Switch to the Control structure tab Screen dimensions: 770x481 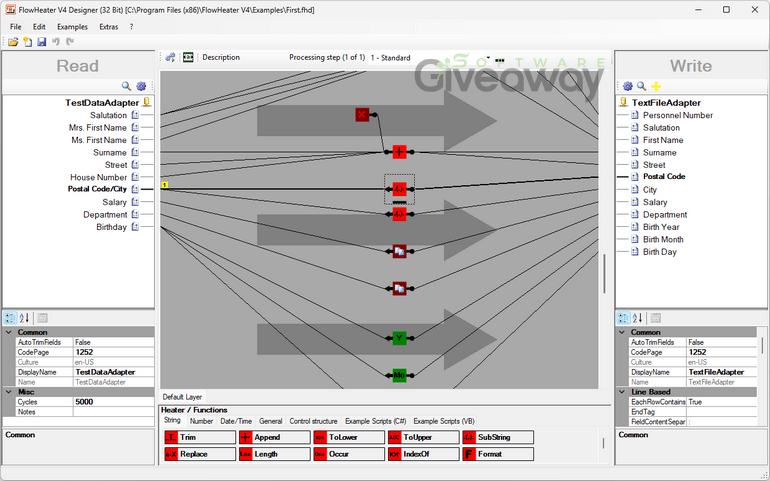pos(313,421)
